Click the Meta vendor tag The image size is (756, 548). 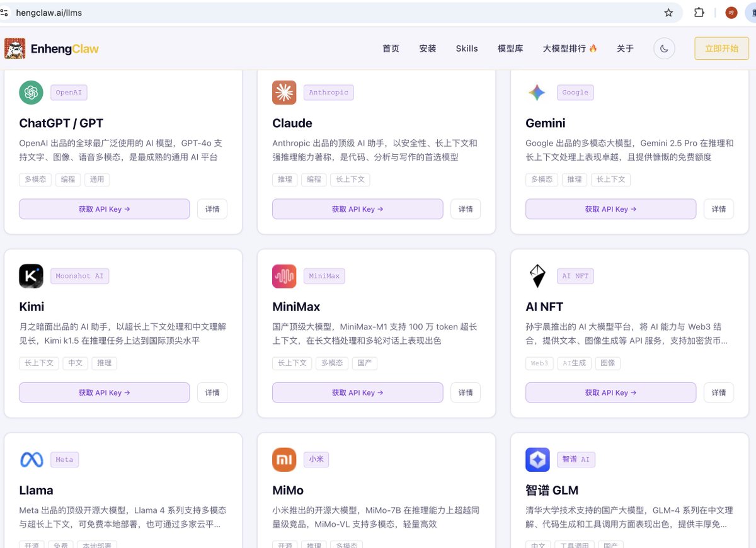point(64,460)
